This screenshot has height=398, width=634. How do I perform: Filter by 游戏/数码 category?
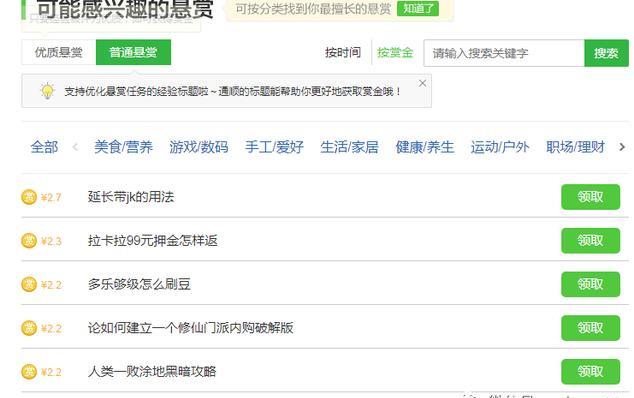pyautogui.click(x=199, y=147)
